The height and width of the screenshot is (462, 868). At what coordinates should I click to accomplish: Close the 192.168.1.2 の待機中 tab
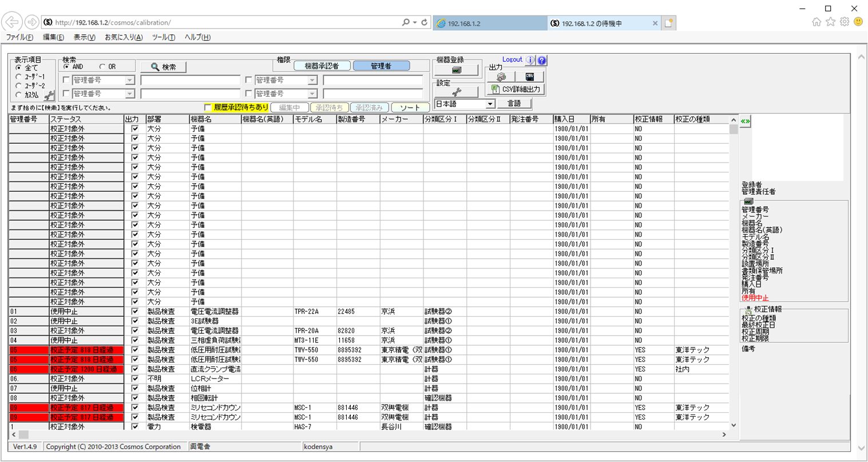point(655,23)
